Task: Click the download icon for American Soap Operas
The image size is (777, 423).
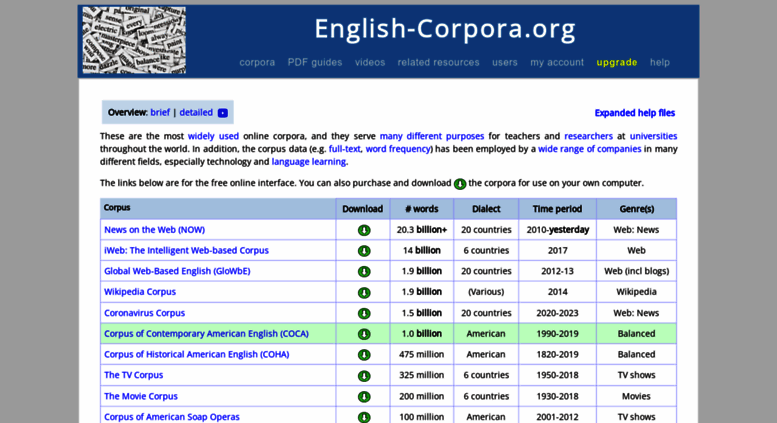Action: click(x=364, y=418)
